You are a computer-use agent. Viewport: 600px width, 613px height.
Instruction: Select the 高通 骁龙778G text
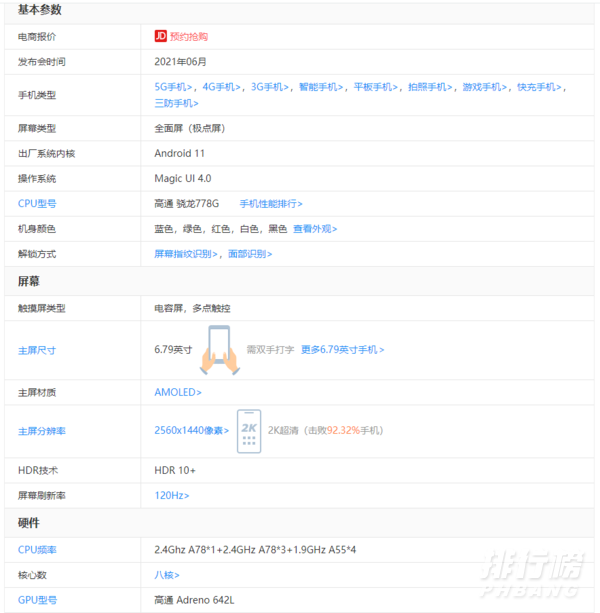tap(186, 204)
